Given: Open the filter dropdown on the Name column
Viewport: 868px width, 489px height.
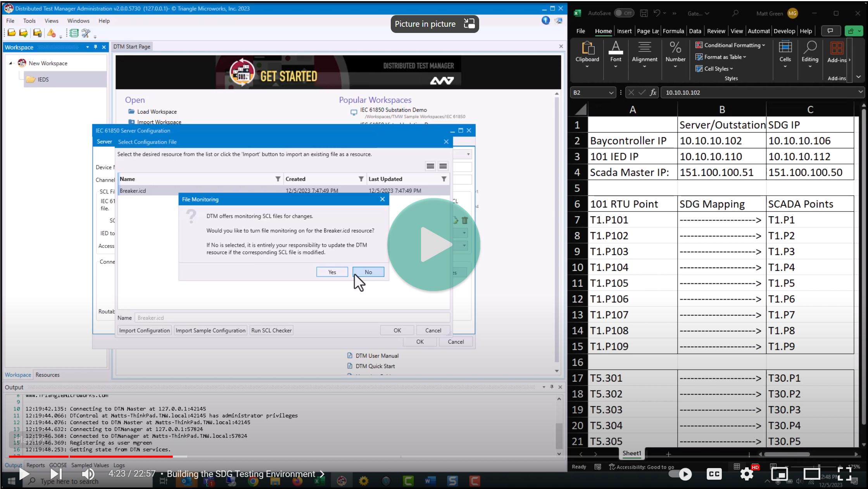Looking at the screenshot, I should coord(278,179).
